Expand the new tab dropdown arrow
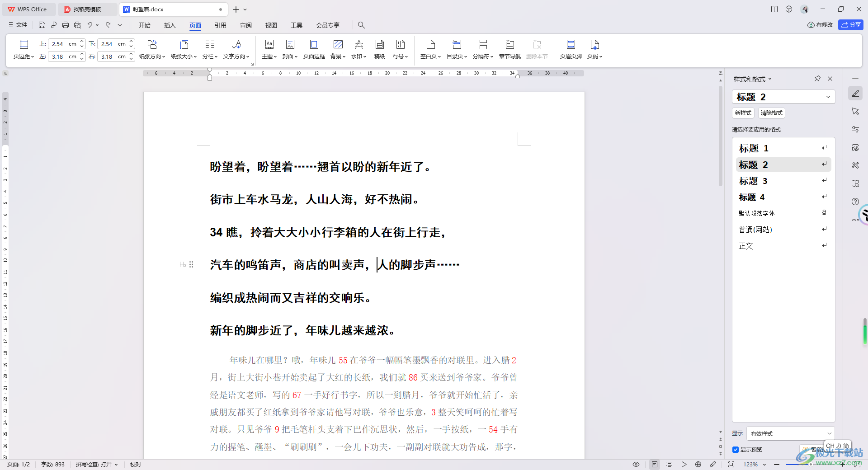Viewport: 868px width, 470px height. pos(245,9)
